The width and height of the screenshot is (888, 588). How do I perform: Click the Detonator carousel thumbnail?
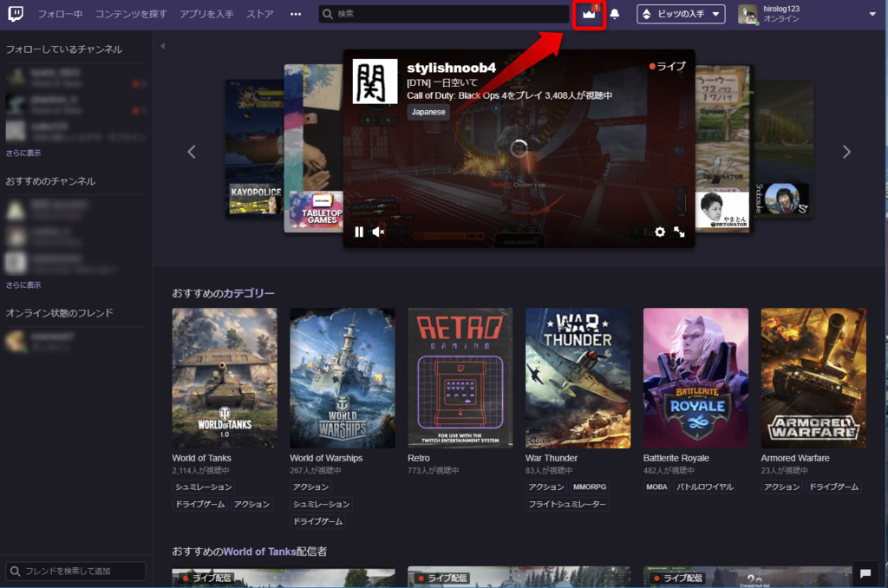(x=722, y=148)
